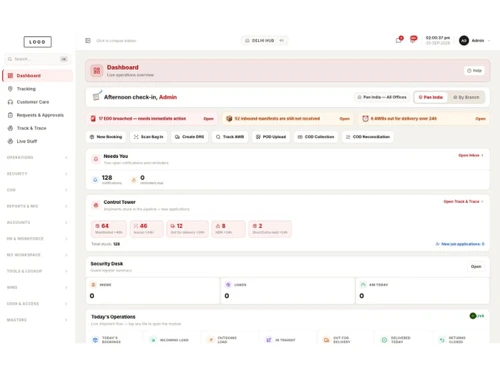Click the reminders icon beside 0
The width and height of the screenshot is (500, 375).
[134, 180]
